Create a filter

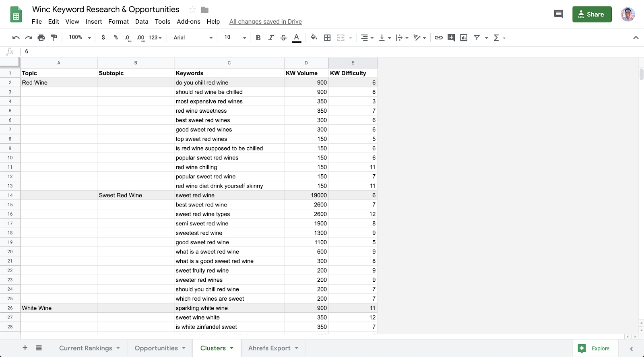[x=477, y=37]
